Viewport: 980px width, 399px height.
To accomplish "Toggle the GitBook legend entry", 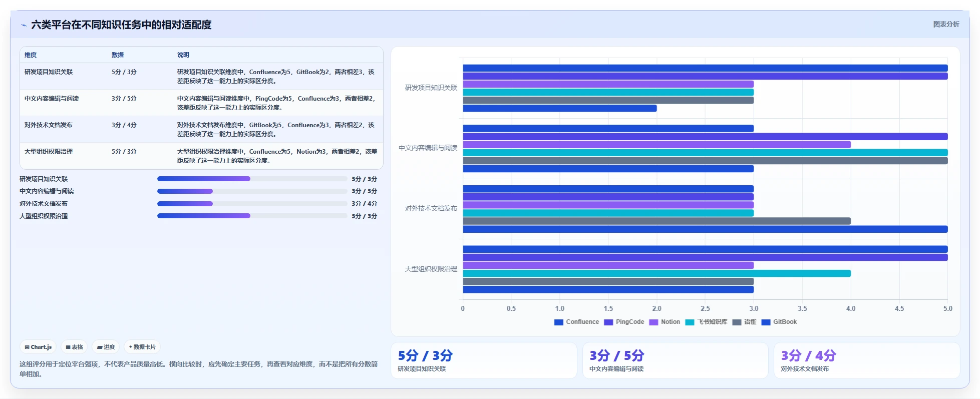I will (779, 322).
